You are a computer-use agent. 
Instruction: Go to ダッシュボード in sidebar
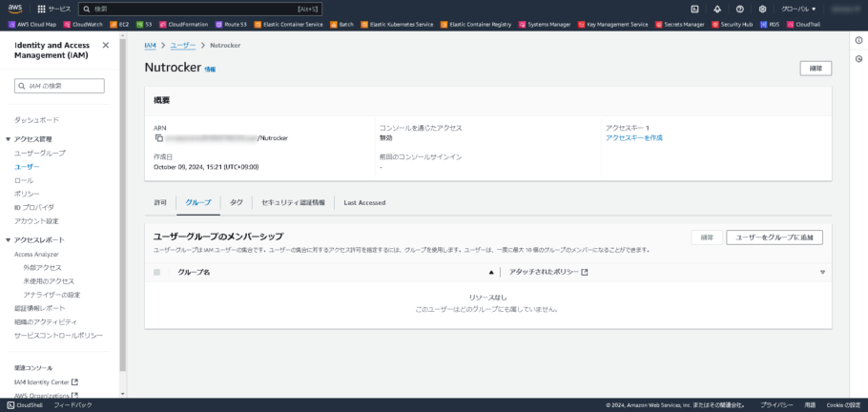(x=36, y=120)
